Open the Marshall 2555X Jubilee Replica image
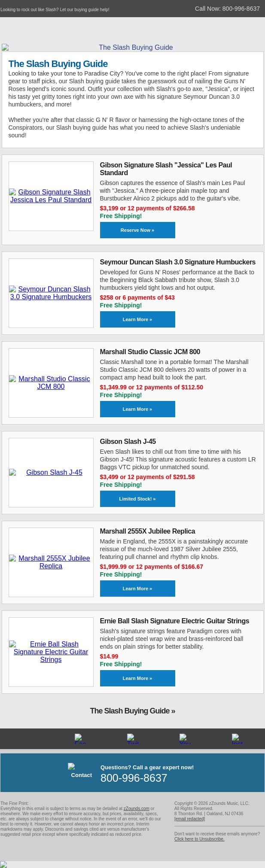The image size is (265, 868). point(51,562)
